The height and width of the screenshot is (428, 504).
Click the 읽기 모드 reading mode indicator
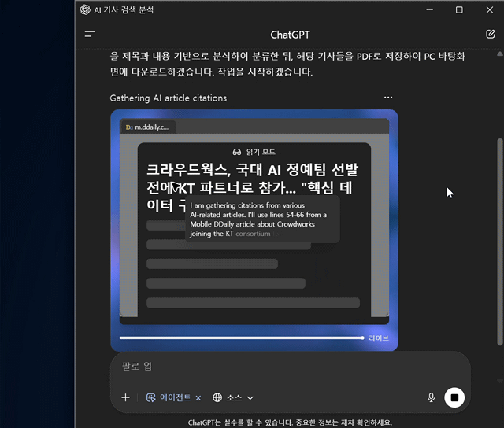point(254,152)
